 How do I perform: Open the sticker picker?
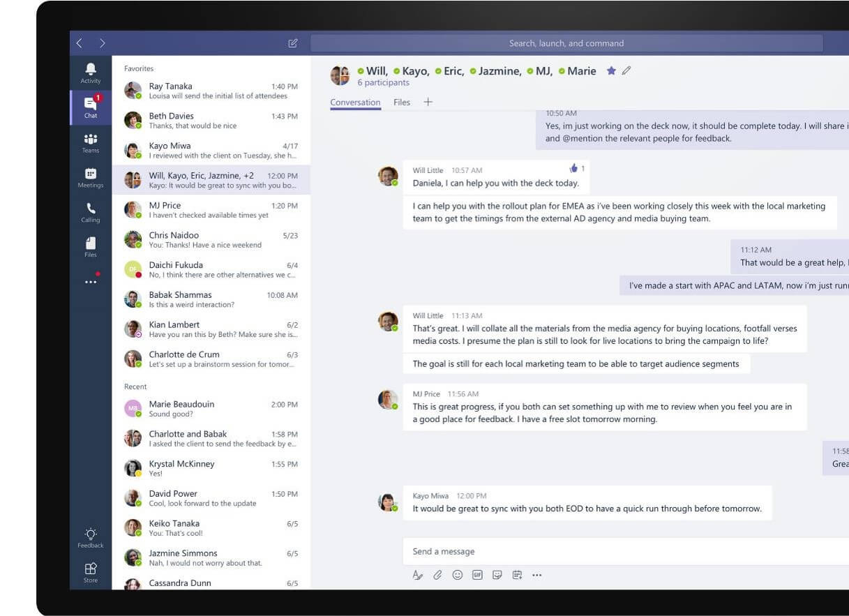click(497, 575)
